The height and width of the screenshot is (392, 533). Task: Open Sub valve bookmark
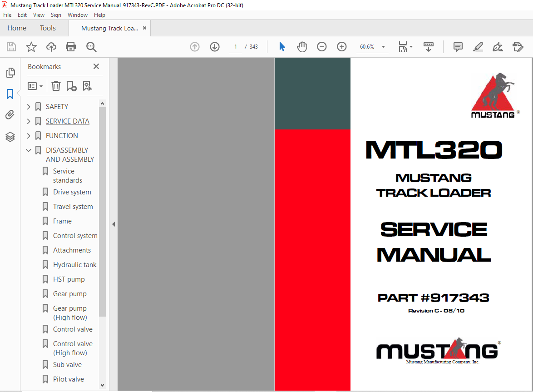click(x=67, y=365)
